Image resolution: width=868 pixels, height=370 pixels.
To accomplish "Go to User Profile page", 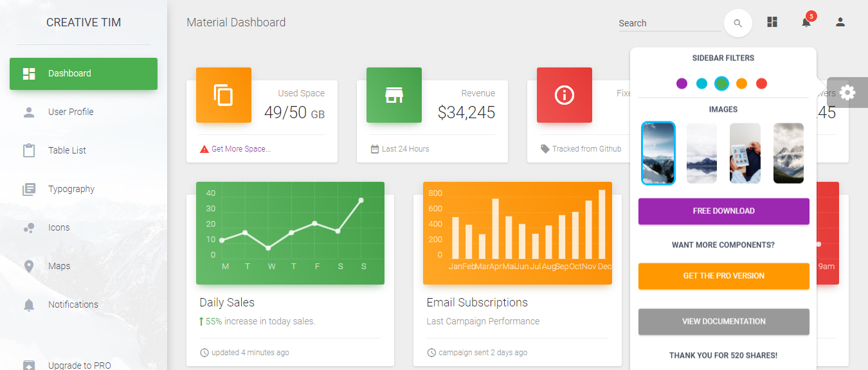I will click(x=84, y=112).
